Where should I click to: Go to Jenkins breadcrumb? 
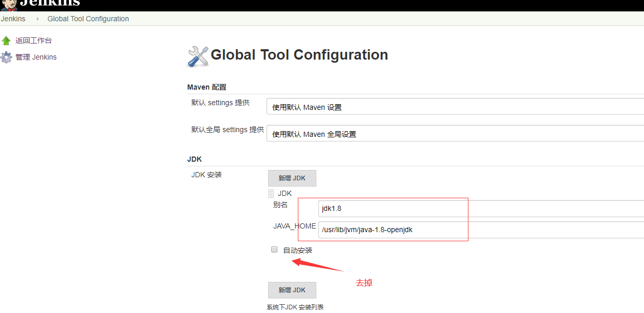click(x=13, y=19)
